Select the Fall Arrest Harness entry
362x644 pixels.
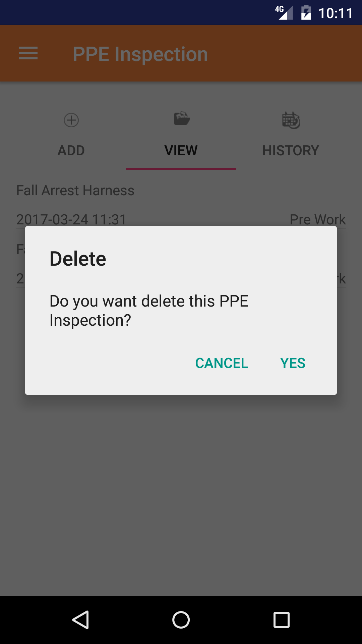(x=75, y=190)
